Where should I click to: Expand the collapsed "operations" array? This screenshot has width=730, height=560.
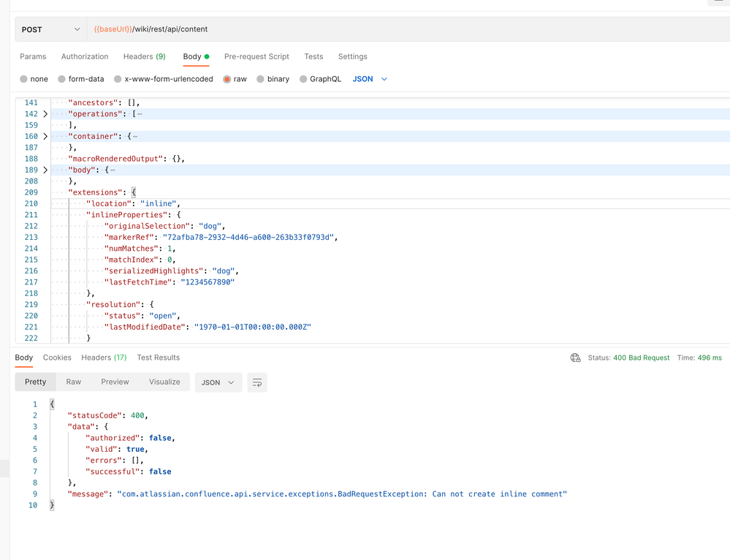point(45,113)
